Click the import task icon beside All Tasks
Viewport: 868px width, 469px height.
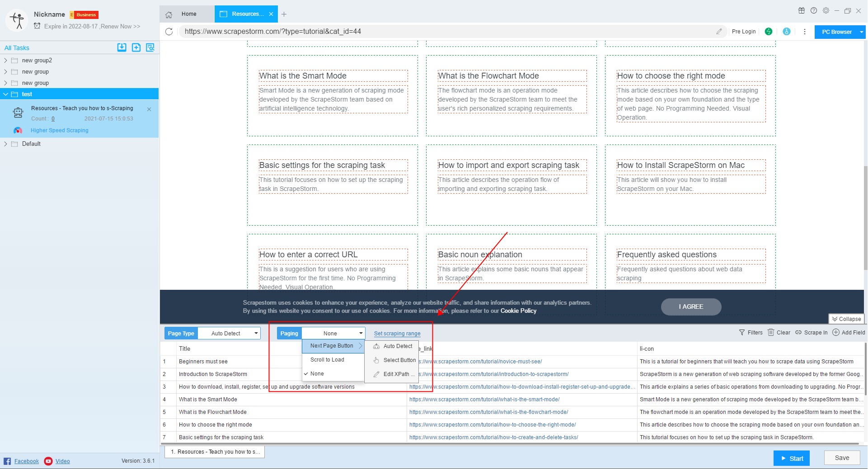pos(122,47)
